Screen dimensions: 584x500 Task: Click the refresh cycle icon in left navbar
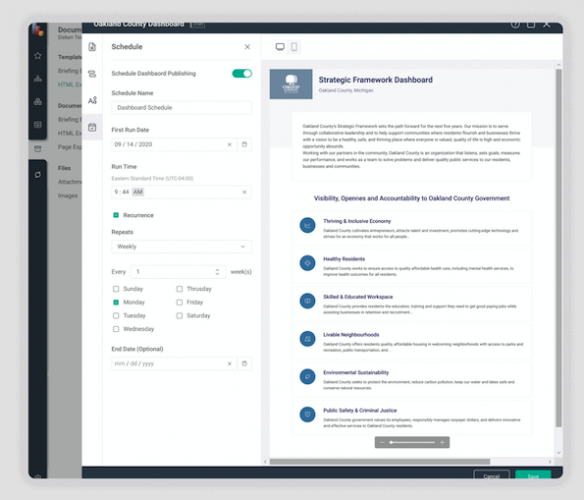click(x=38, y=175)
